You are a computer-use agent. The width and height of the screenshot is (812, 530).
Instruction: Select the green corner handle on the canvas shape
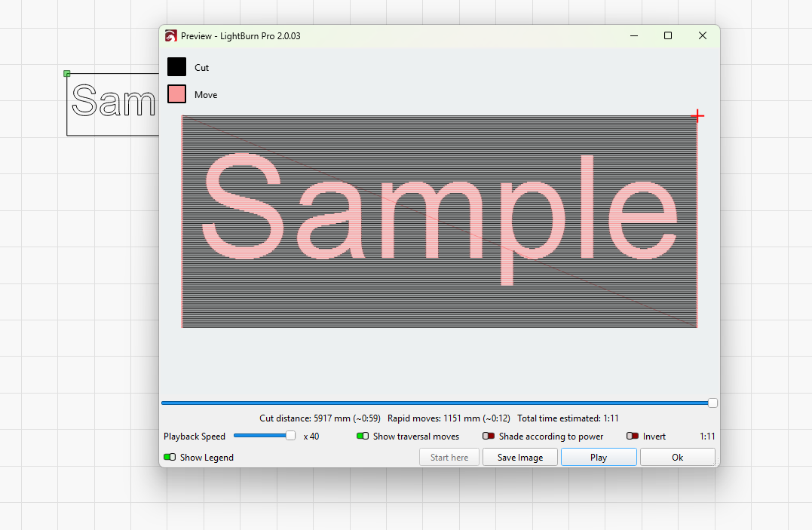pyautogui.click(x=67, y=73)
